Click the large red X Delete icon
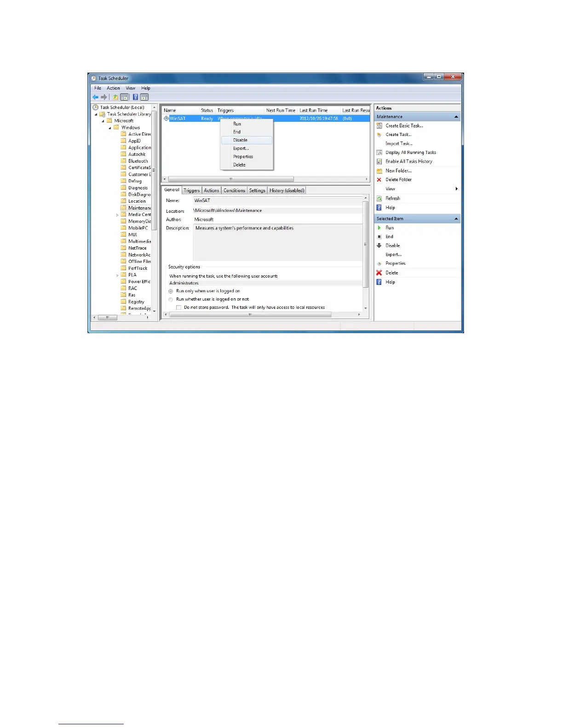The height and width of the screenshot is (728, 563). point(379,273)
